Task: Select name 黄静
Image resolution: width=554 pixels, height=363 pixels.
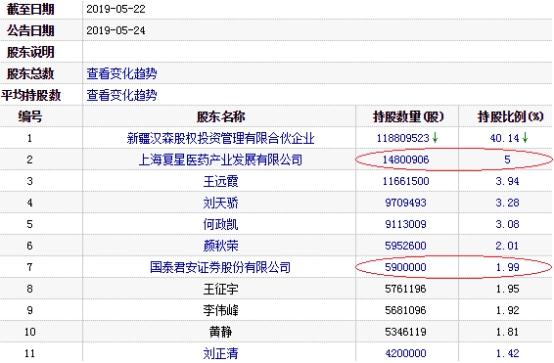Action: pos(220,332)
